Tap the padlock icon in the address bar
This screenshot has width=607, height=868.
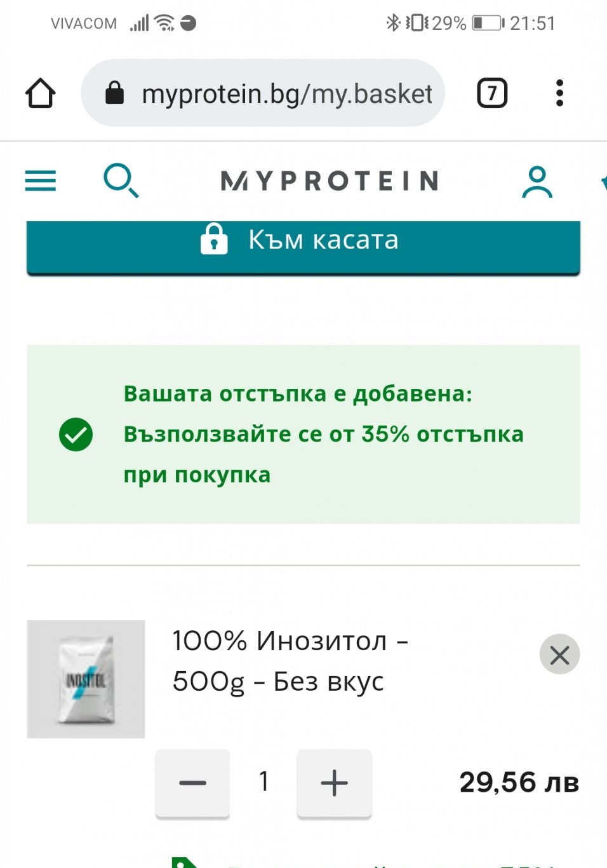(114, 93)
